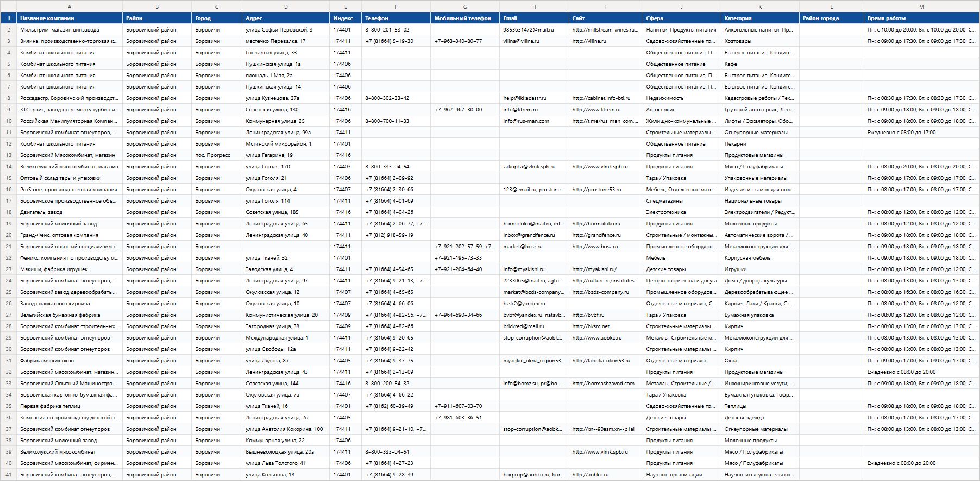
Task: Click the "Мобильный телефон" header cell
Action: [465, 18]
